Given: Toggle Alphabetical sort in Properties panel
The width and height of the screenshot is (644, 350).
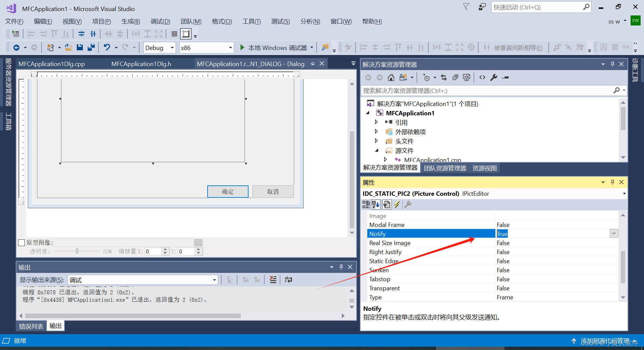Looking at the screenshot, I should [x=376, y=204].
